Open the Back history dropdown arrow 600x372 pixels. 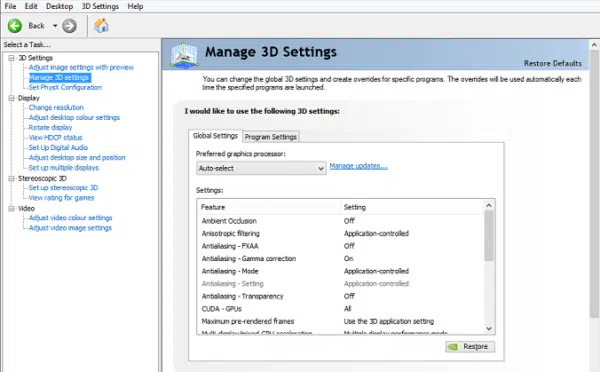[x=55, y=26]
